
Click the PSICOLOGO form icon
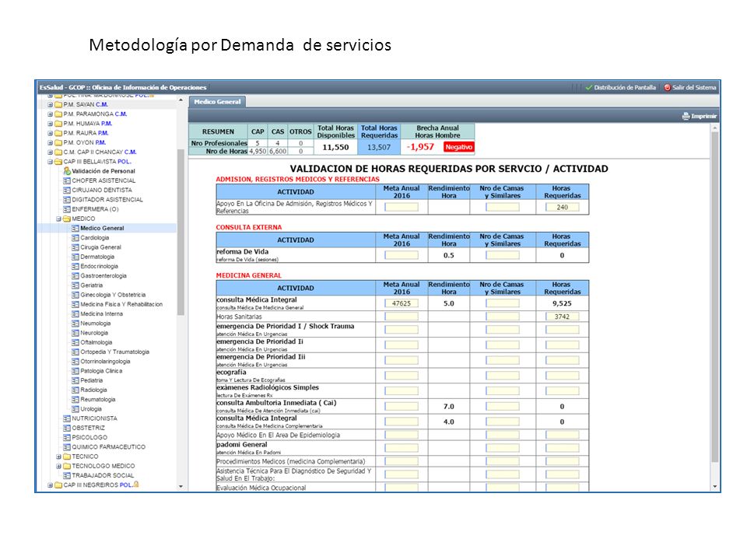(67, 438)
